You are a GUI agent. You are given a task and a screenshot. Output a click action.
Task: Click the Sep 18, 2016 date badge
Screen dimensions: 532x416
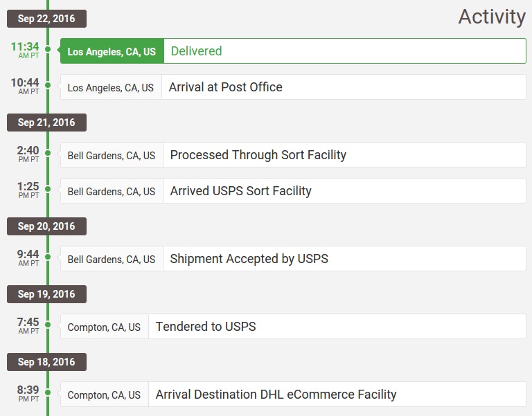click(x=46, y=362)
